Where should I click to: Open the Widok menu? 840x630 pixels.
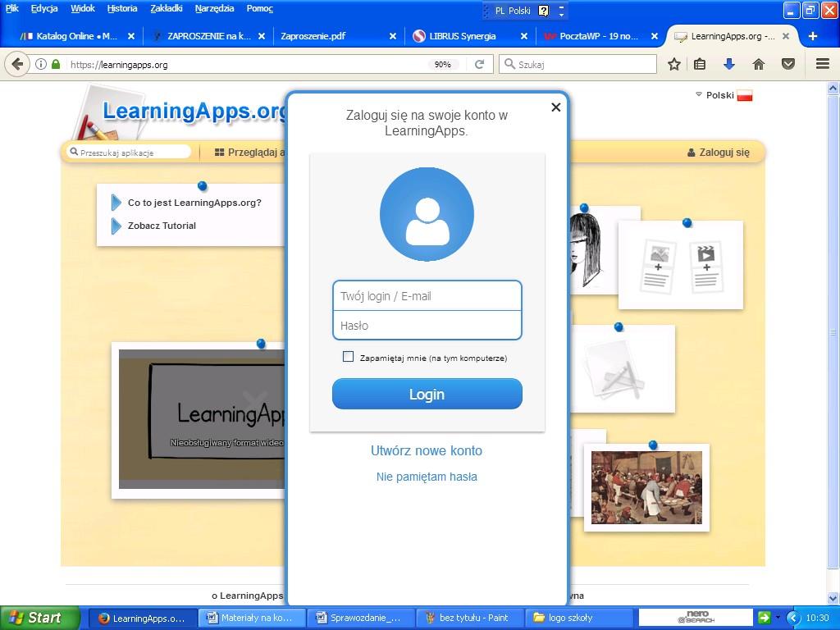click(x=83, y=8)
